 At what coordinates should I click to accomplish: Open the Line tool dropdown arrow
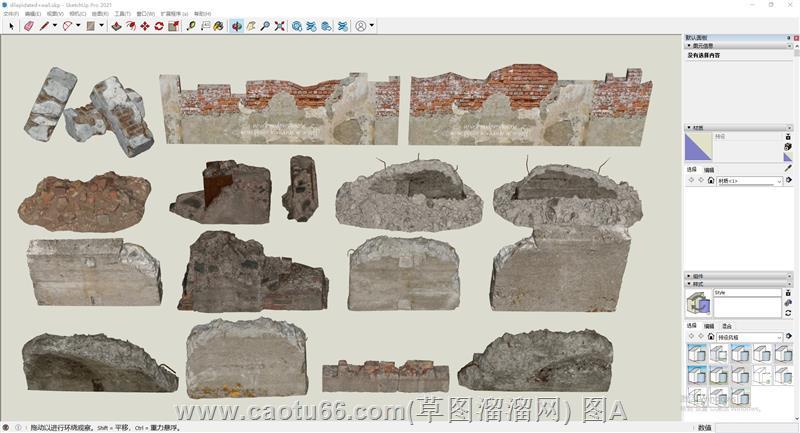pos(55,26)
